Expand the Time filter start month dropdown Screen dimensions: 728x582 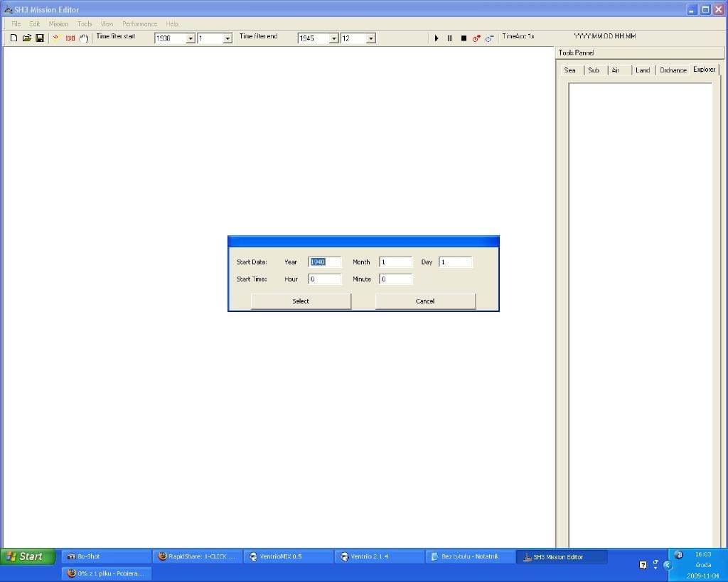(227, 38)
